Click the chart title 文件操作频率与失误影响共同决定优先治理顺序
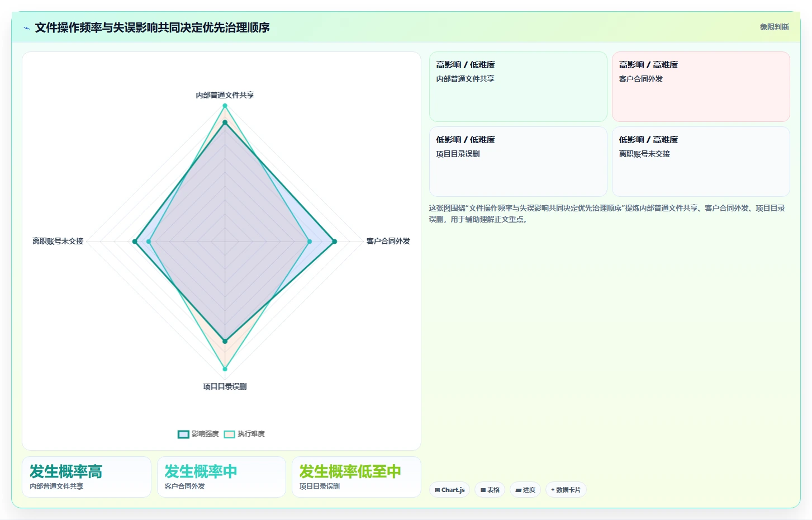This screenshot has width=812, height=520. pyautogui.click(x=152, y=27)
